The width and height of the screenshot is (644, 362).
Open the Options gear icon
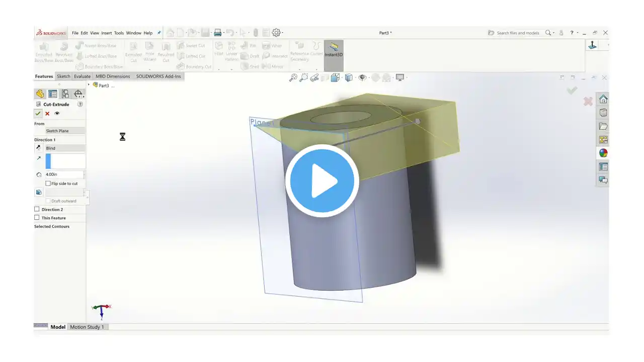point(276,33)
